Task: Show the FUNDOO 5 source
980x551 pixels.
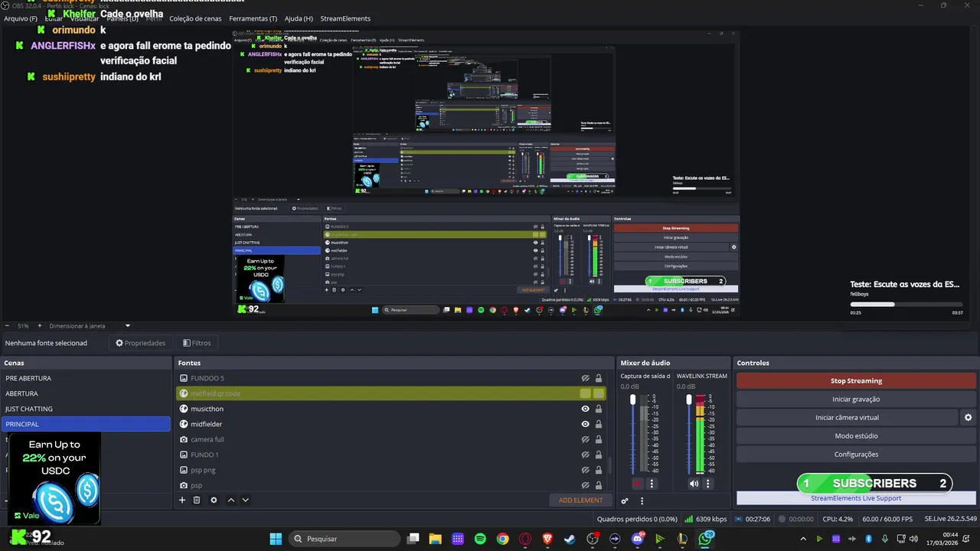Action: point(585,378)
